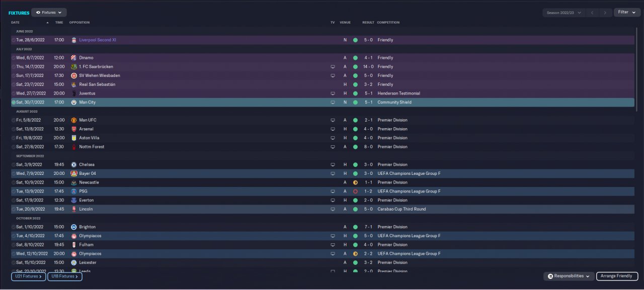Toggle the row selector for Man UFC fixture
Screen dimensions: 644x290
pyautogui.click(x=14, y=120)
